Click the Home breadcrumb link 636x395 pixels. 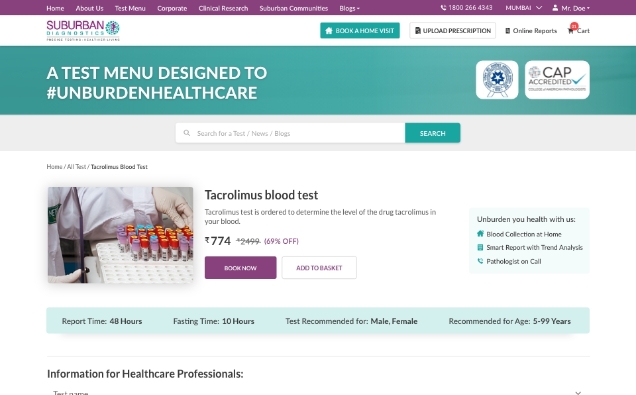tap(54, 167)
